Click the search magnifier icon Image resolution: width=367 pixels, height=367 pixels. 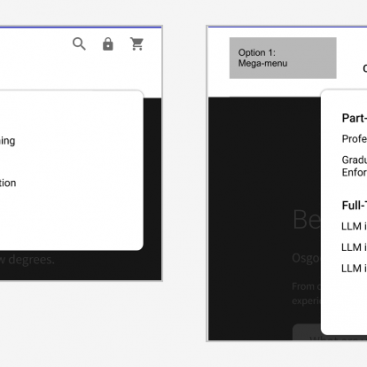(x=79, y=44)
